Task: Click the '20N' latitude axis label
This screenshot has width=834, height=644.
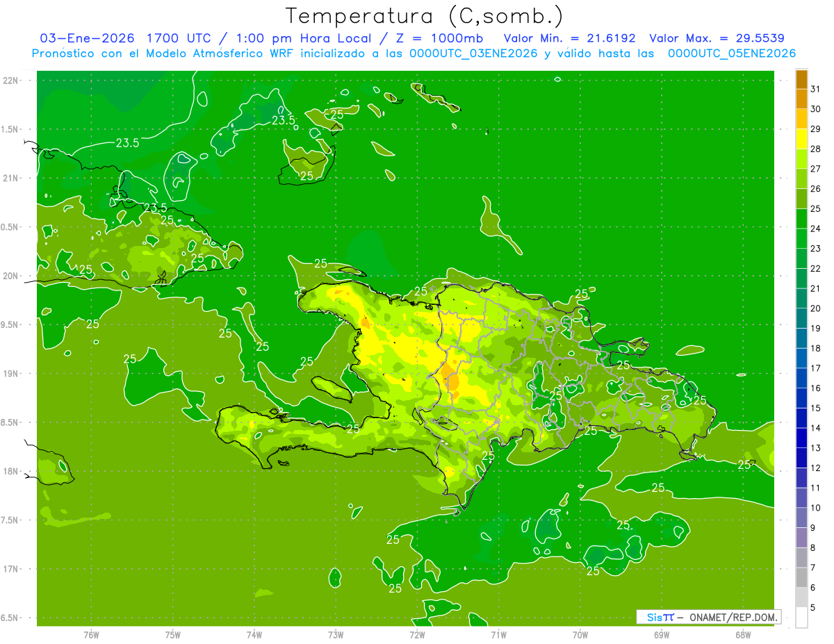Action: pos(11,276)
